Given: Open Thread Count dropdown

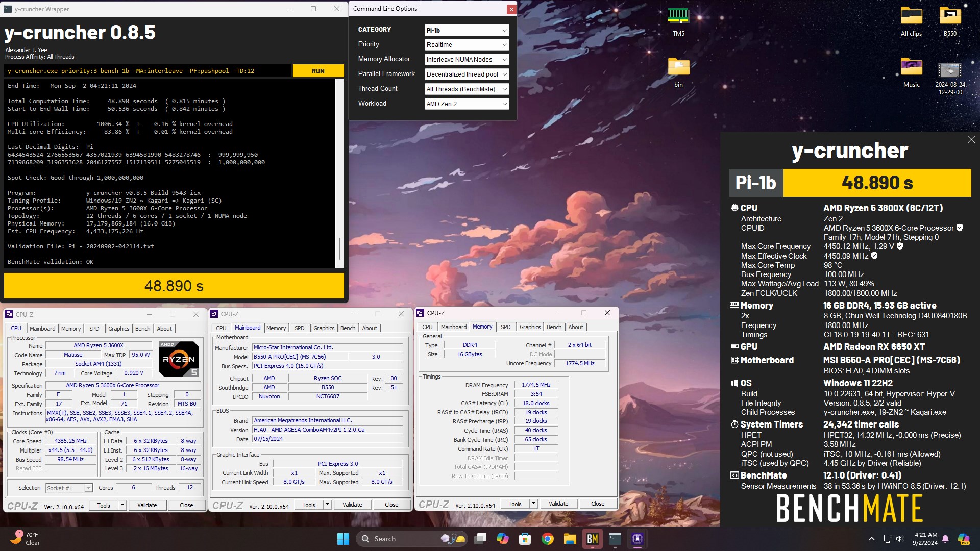Looking at the screenshot, I should point(467,89).
